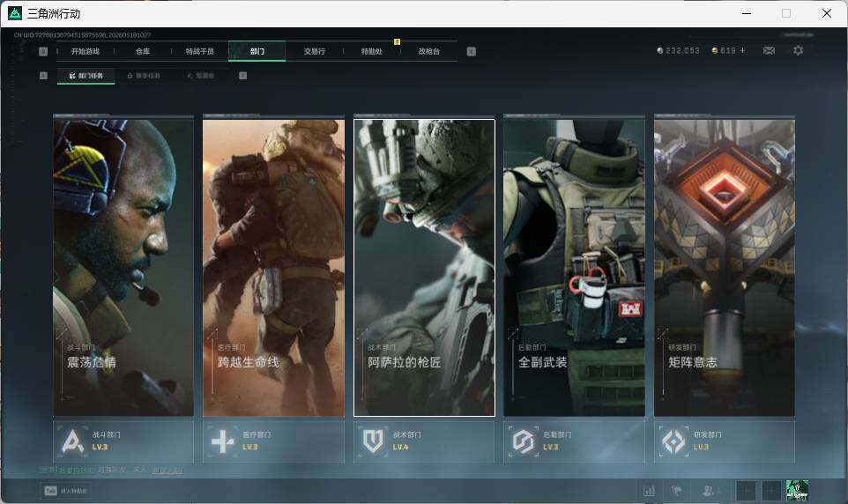Click the 医疗部门 LV.3 label
848x504 pixels.
(249, 448)
